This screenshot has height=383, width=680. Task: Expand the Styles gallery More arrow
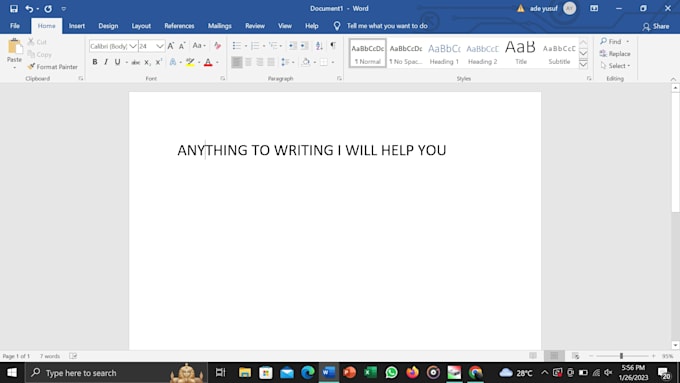click(584, 64)
